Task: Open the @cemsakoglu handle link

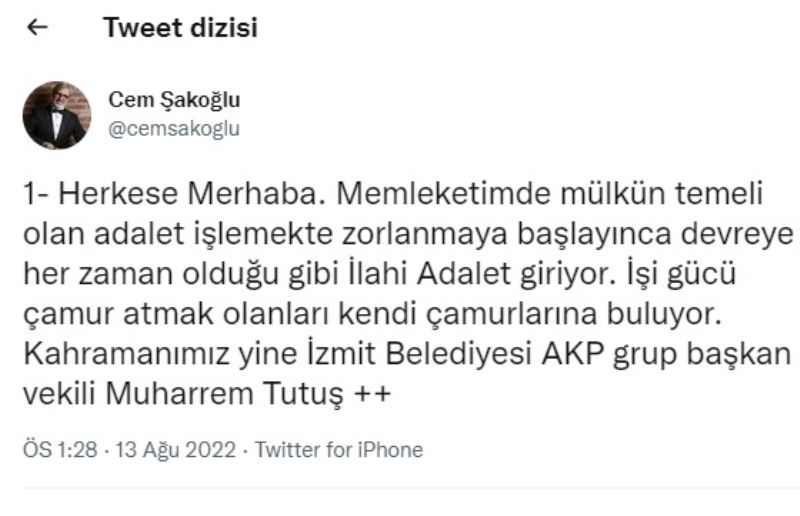Action: pyautogui.click(x=173, y=129)
